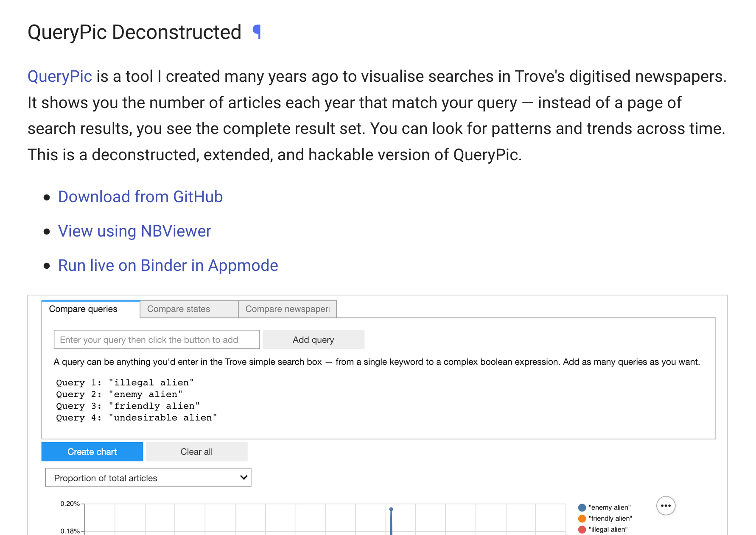
Task: Launch Run live on Binder in Appmode
Action: [168, 265]
